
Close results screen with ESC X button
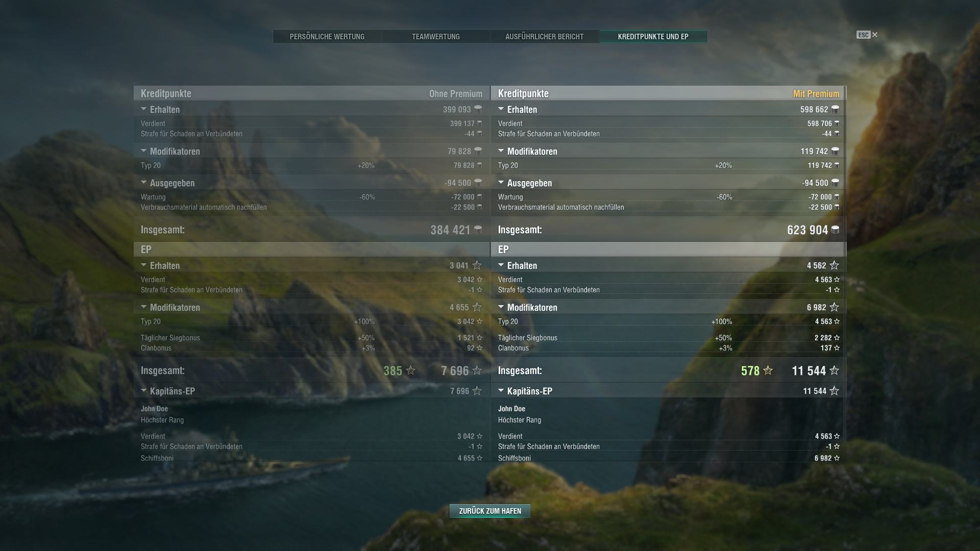coord(867,35)
